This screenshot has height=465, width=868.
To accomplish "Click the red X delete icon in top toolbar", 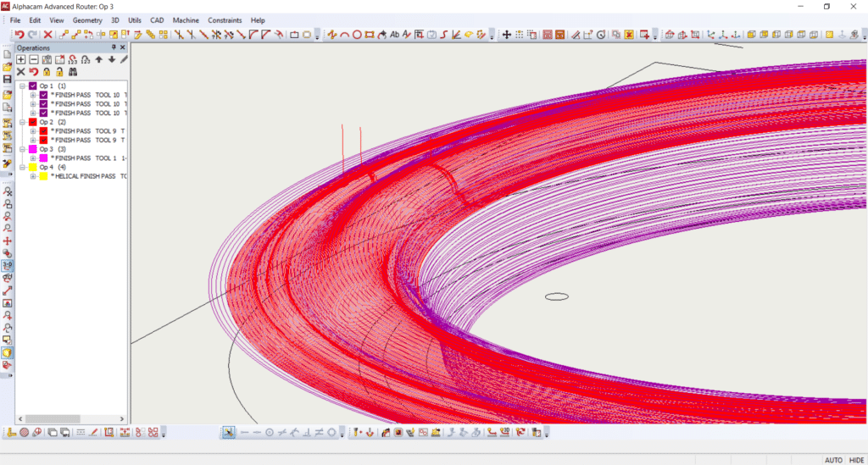I will (x=47, y=35).
